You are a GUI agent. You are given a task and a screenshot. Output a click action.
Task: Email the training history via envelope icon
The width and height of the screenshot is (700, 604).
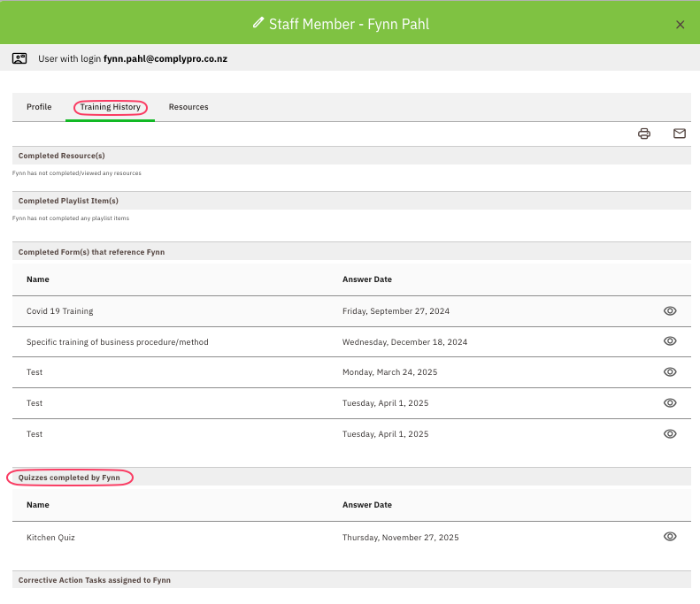(679, 133)
